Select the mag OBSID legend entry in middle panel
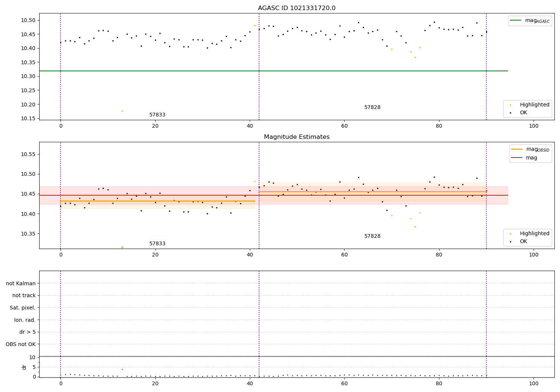560x392 pixels. point(531,149)
